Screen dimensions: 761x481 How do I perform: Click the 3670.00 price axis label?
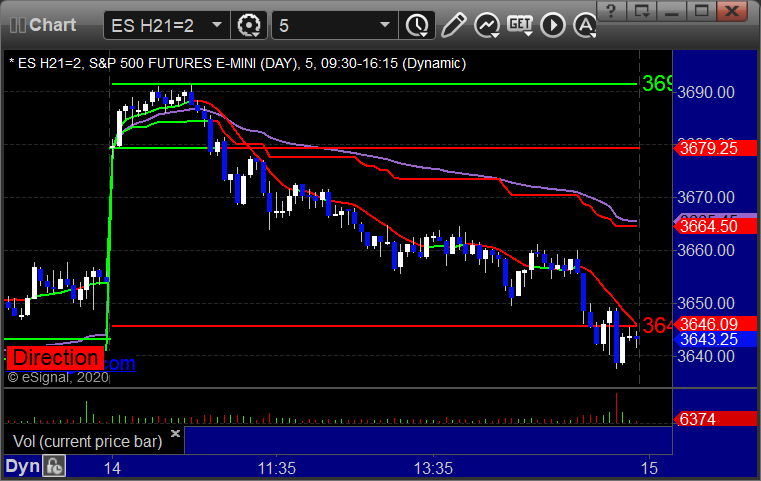[706, 198]
